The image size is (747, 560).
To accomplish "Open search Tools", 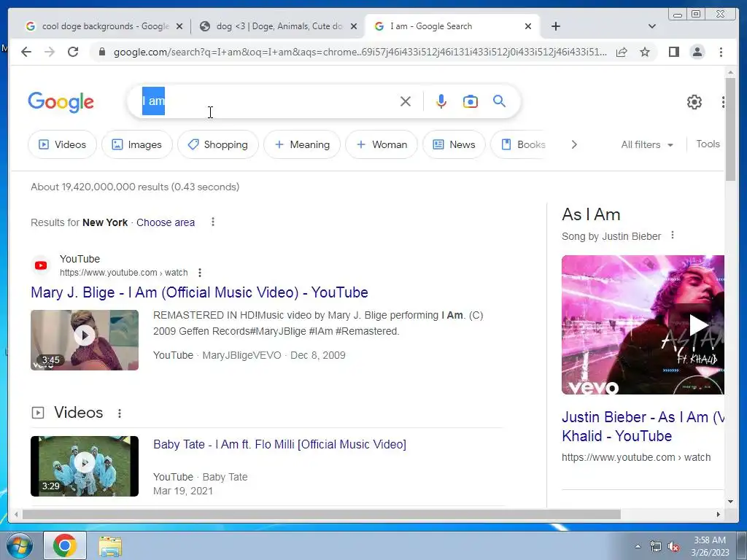I will point(708,144).
